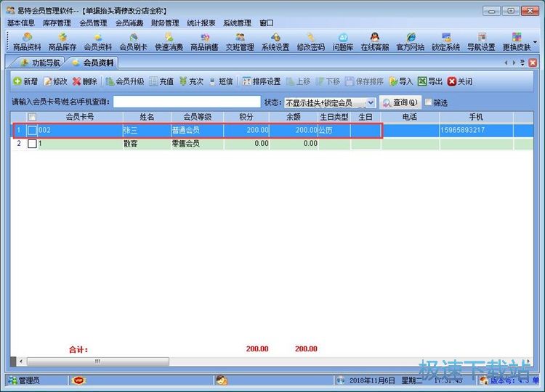Open 快速消费 quick consumption tool
The width and height of the screenshot is (545, 392).
click(168, 41)
